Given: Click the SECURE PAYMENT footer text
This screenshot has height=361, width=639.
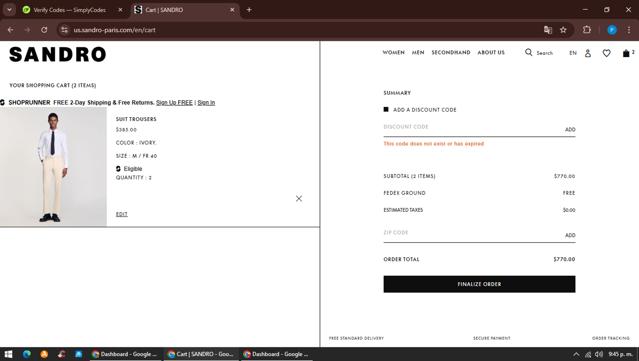Looking at the screenshot, I should pyautogui.click(x=491, y=338).
